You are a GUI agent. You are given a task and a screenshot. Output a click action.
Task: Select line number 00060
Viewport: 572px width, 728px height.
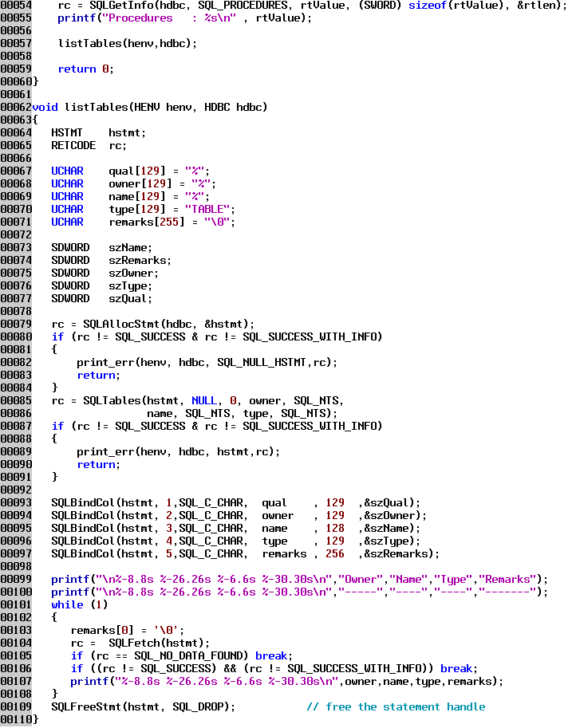[x=16, y=82]
